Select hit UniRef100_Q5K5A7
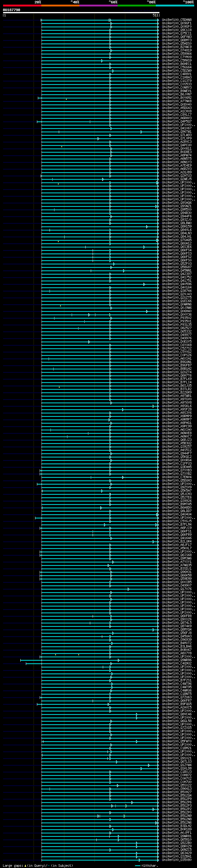This screenshot has width=197, height=868. [x=177, y=491]
